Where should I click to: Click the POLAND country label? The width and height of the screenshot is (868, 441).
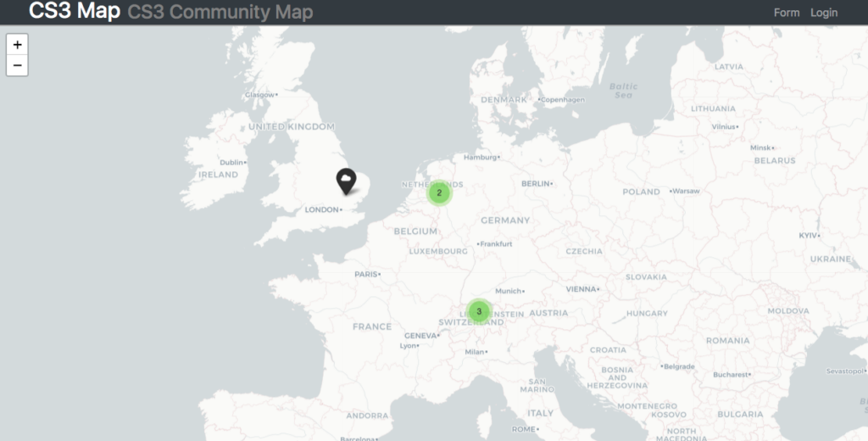tap(641, 192)
